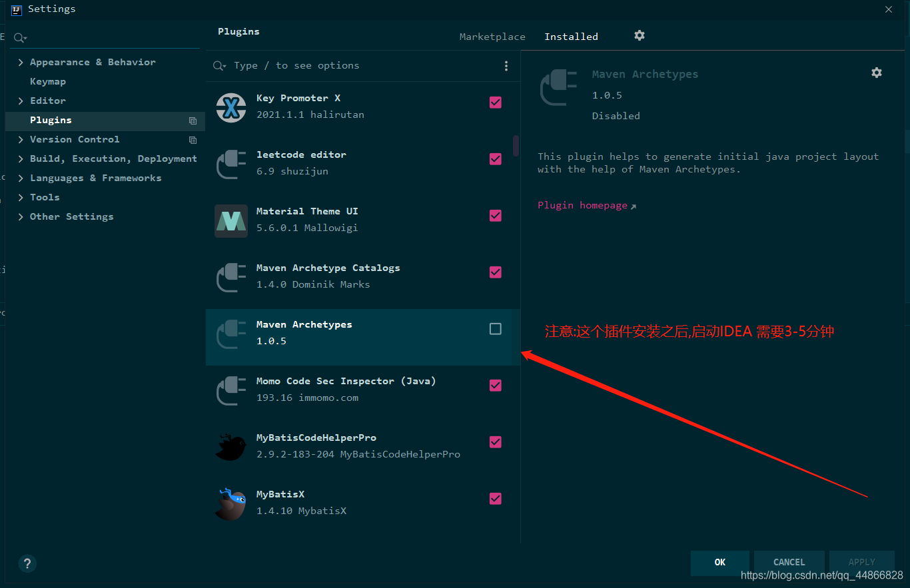Enable the Maven Archetypes plugin checkbox

(x=496, y=329)
